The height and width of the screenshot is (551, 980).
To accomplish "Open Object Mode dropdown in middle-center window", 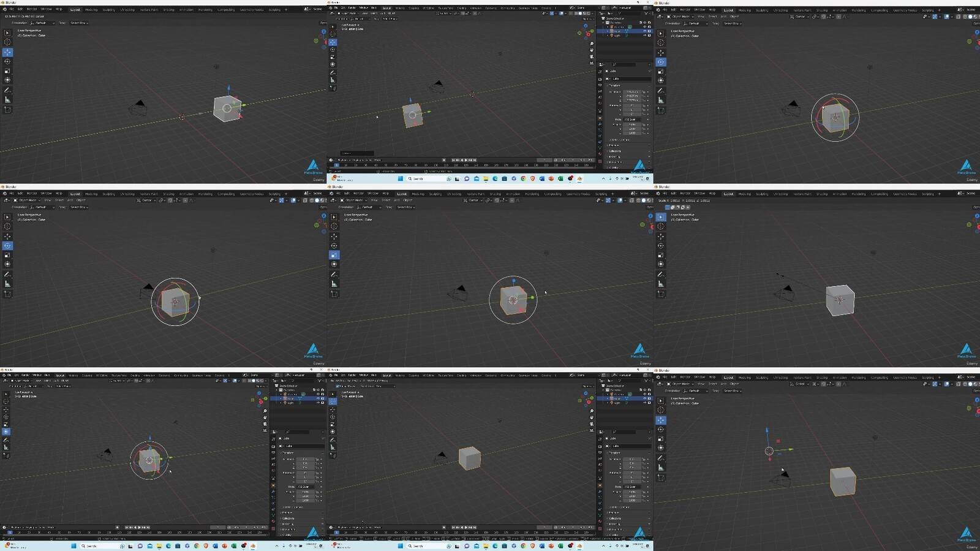I will click(x=354, y=200).
